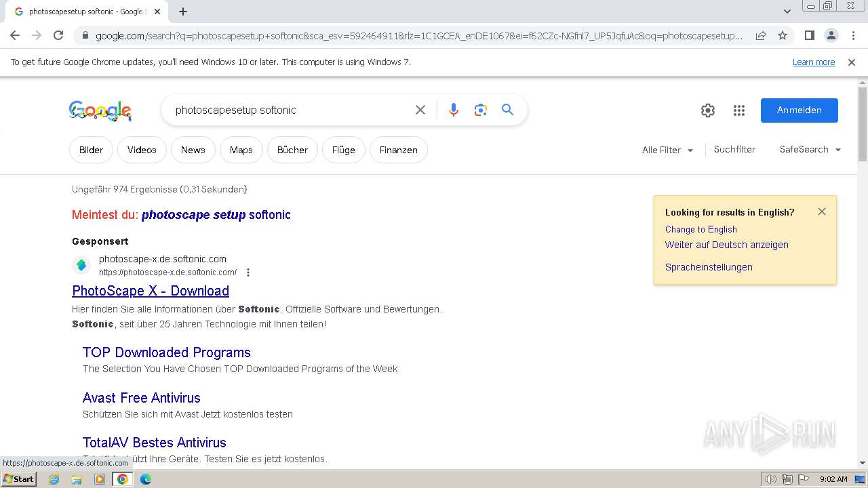This screenshot has width=868, height=488.
Task: Open Google quick settings gear
Action: (708, 110)
